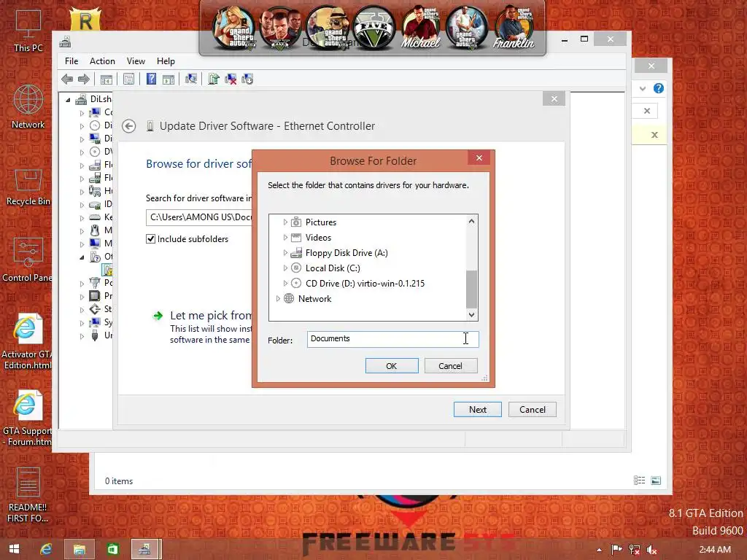Expand CD Drive (D:) virtio-win node
747x560 pixels.
(x=285, y=284)
